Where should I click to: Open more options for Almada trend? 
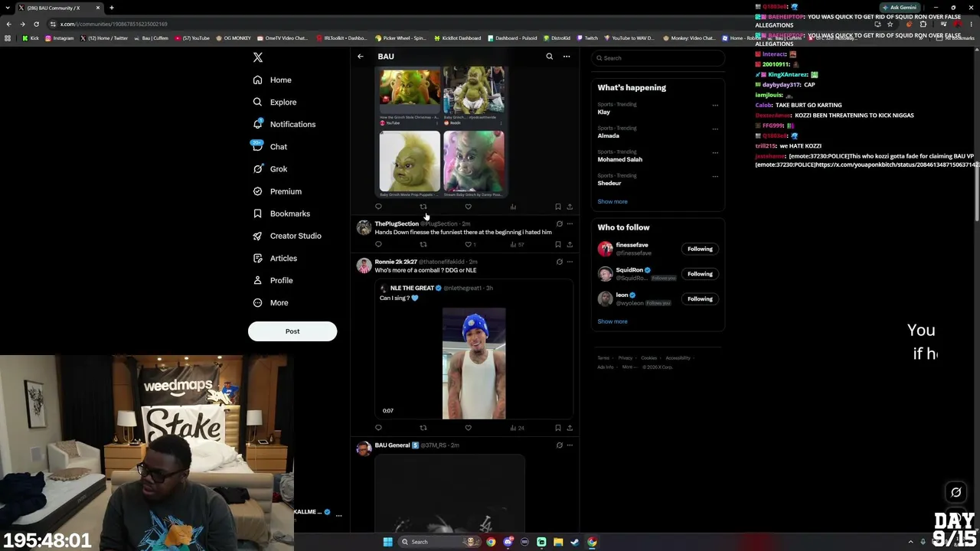click(715, 129)
